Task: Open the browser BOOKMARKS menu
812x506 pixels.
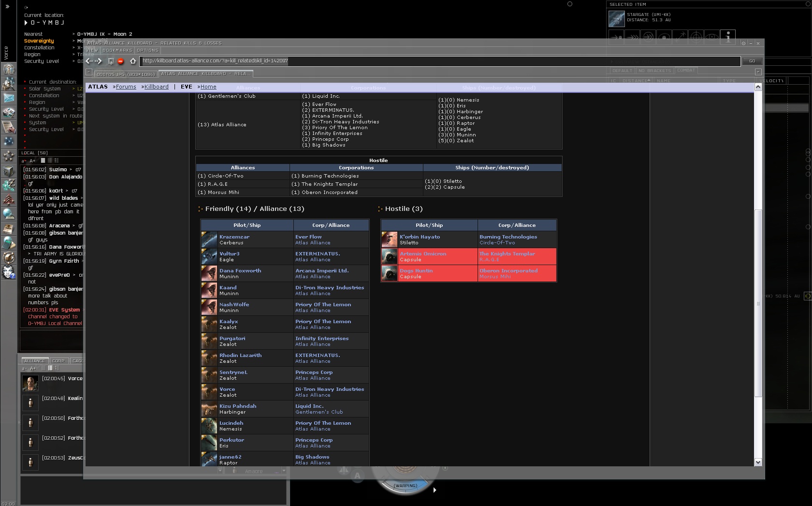Action: pos(117,50)
